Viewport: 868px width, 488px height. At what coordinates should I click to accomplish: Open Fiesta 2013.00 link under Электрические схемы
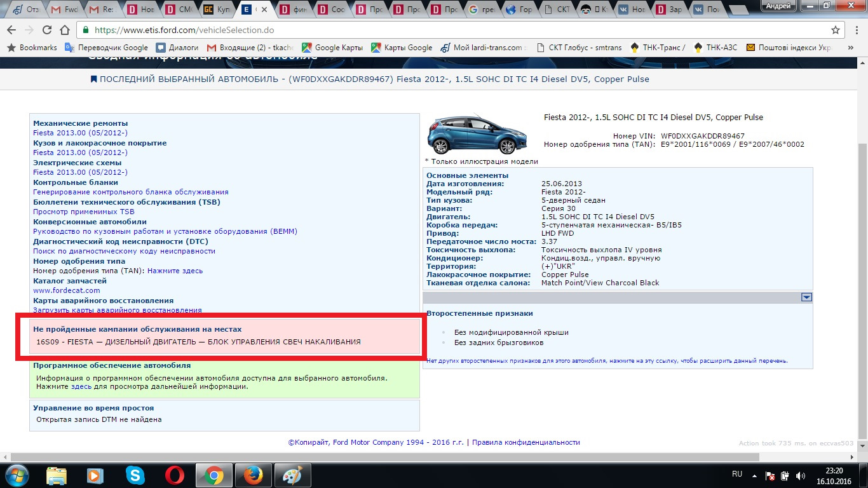[x=80, y=172]
